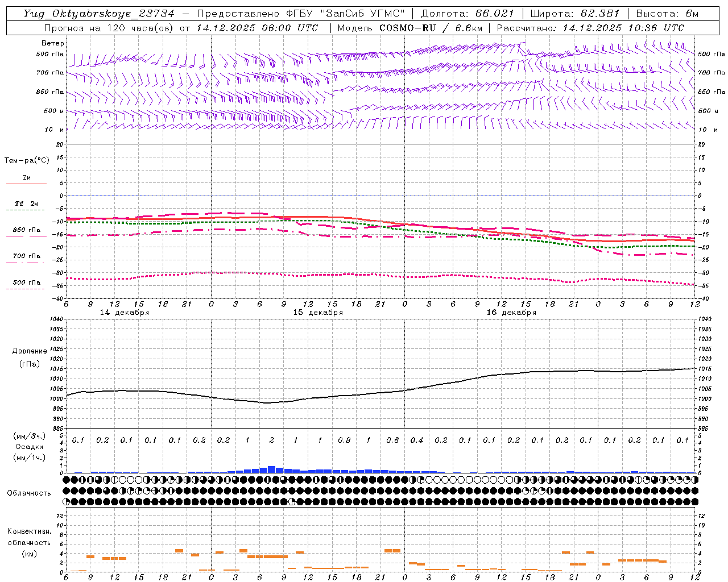Click the 700 гПа temperature legend line sample
This screenshot has height=582, width=728.
pyautogui.click(x=26, y=263)
